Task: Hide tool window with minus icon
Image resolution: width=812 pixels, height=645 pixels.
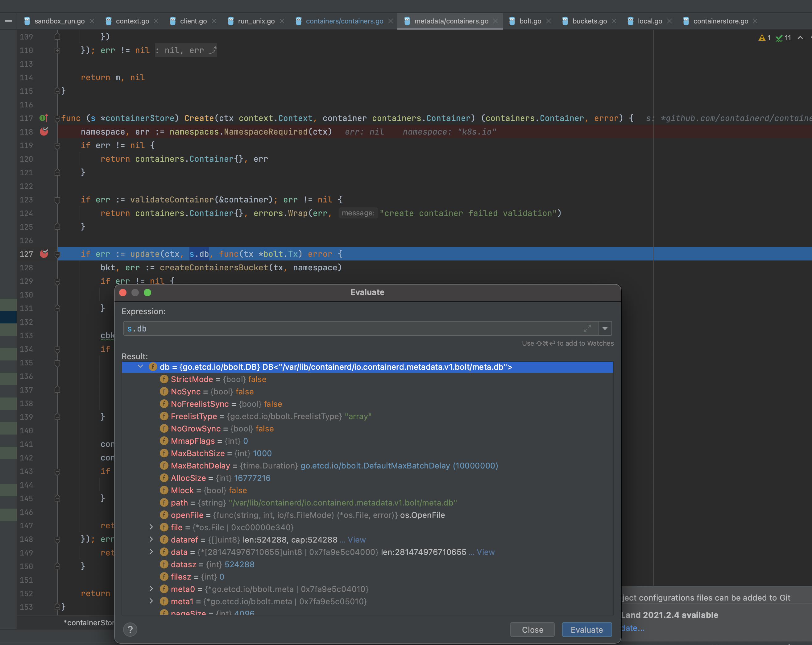Action: (8, 21)
